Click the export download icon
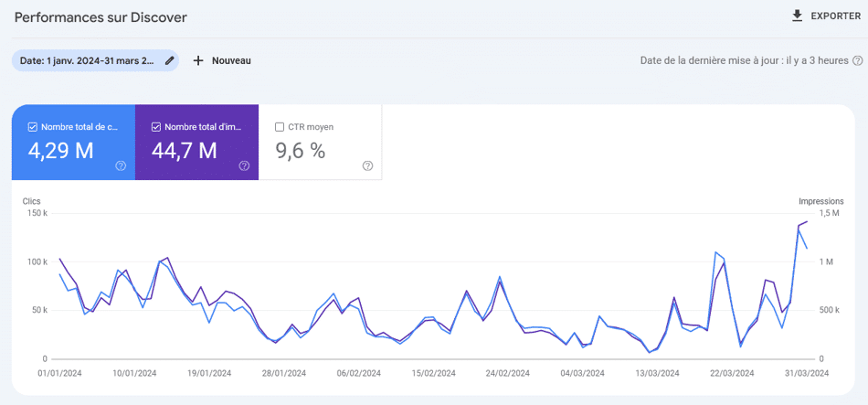 coord(797,16)
